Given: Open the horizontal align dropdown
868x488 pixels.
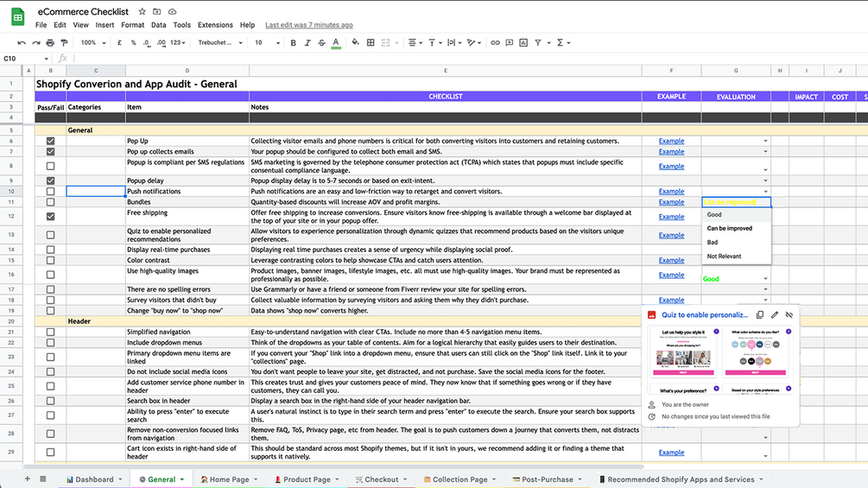Looking at the screenshot, I should [x=415, y=42].
